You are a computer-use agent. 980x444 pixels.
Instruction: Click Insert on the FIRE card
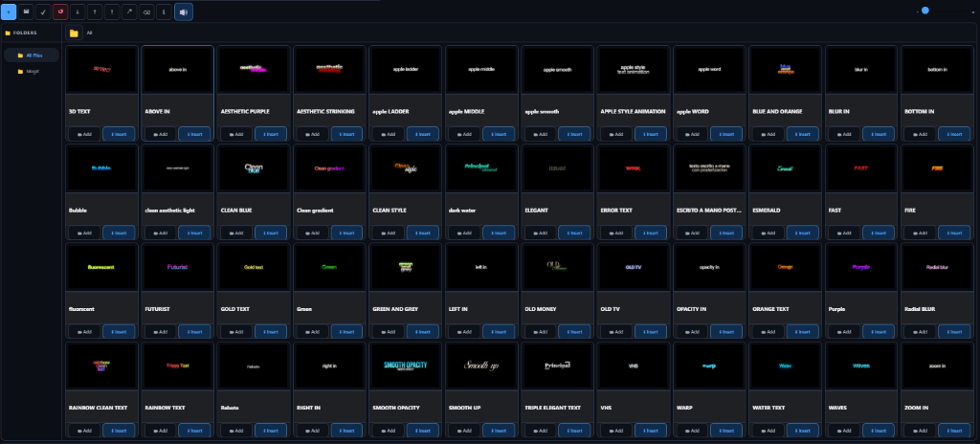(x=954, y=233)
